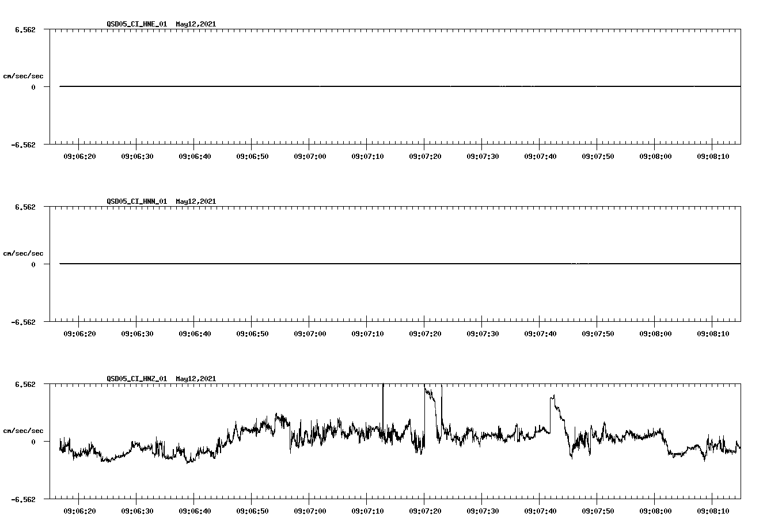
Task: Click the 09:08:10 time label under the bottom plot
Action: click(x=712, y=510)
